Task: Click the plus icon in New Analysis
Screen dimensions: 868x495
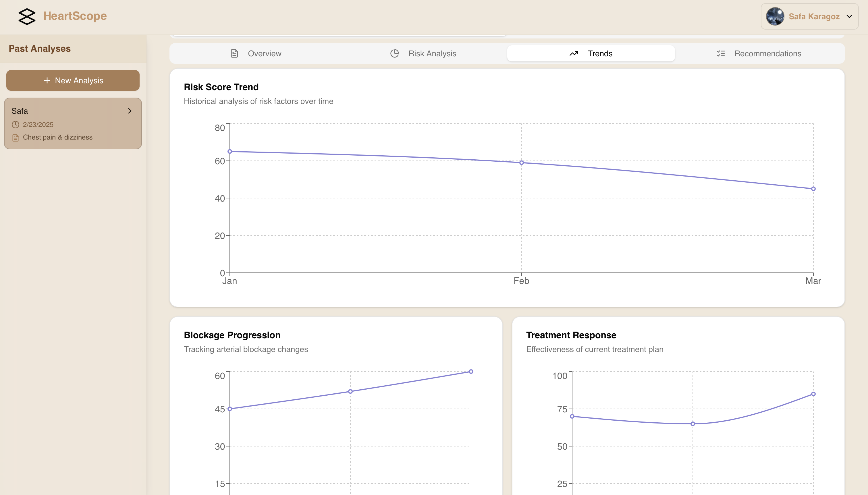Action: click(x=47, y=81)
